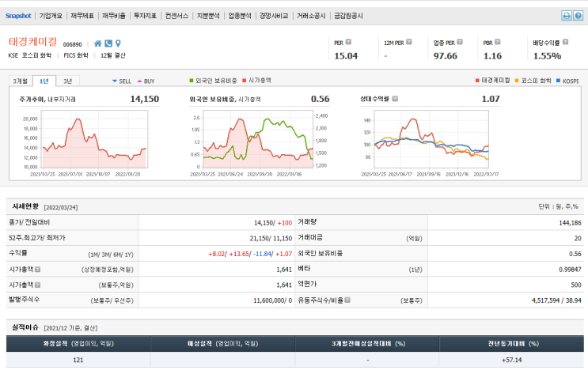The height and width of the screenshot is (370, 588).
Task: Open company homepage via the house icon
Action: pyautogui.click(x=98, y=43)
